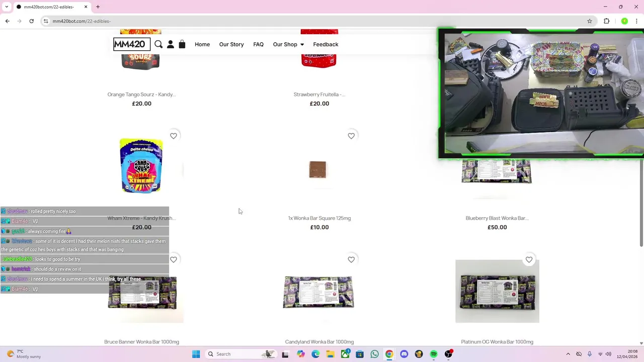Show hidden system tray icons
Image resolution: width=644 pixels, height=362 pixels.
(x=568, y=354)
